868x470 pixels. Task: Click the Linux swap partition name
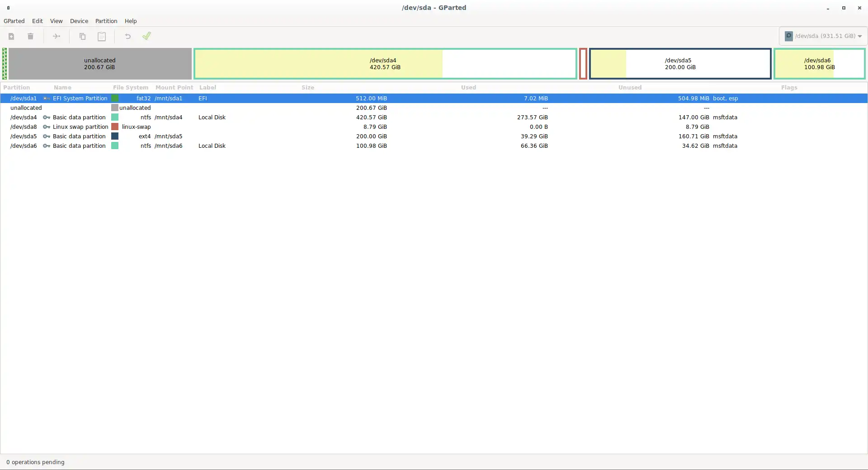(80, 127)
